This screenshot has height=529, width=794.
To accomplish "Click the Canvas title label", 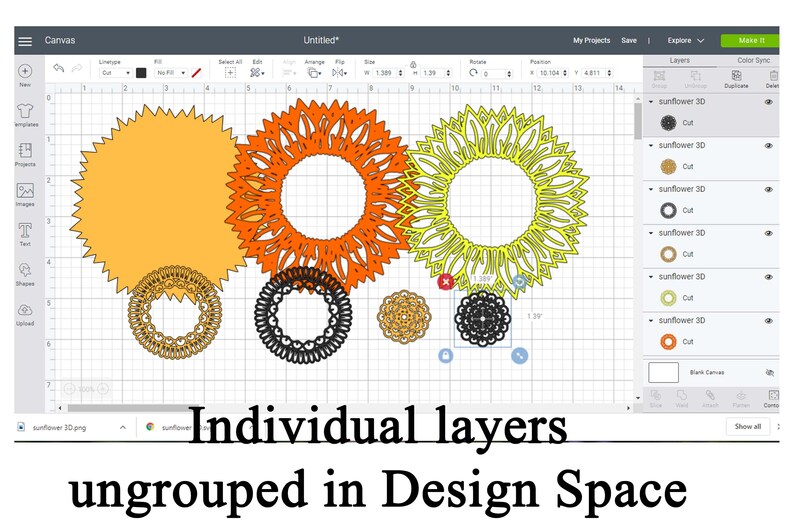I will click(60, 40).
